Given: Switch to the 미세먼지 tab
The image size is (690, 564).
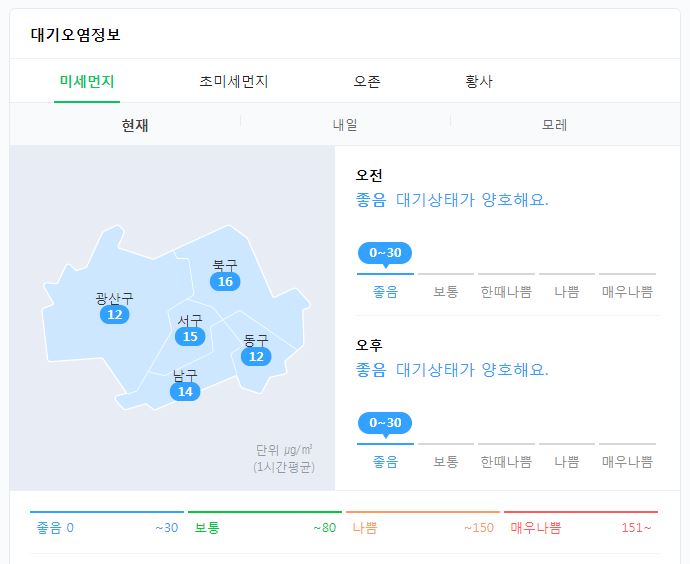Looking at the screenshot, I should click(87, 82).
